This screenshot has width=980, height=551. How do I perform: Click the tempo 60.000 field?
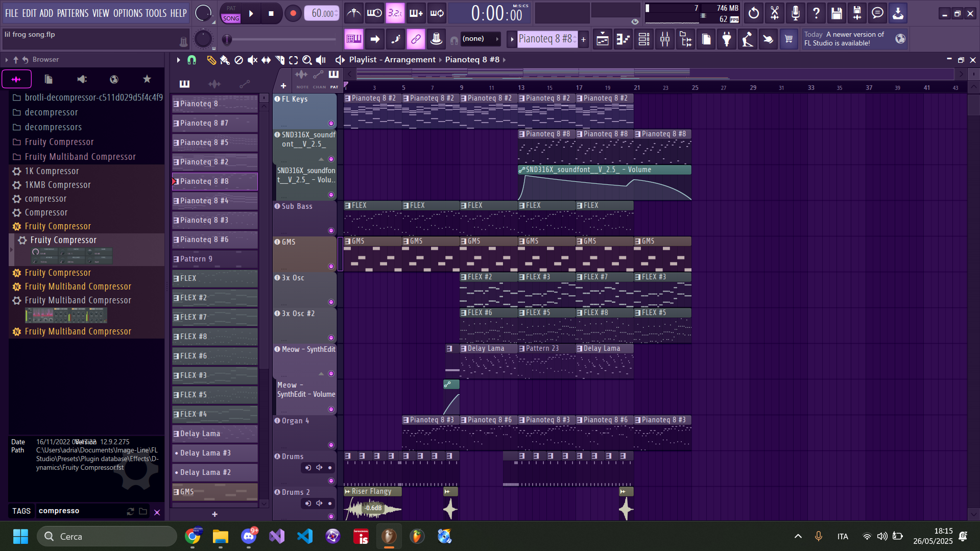[x=322, y=14]
